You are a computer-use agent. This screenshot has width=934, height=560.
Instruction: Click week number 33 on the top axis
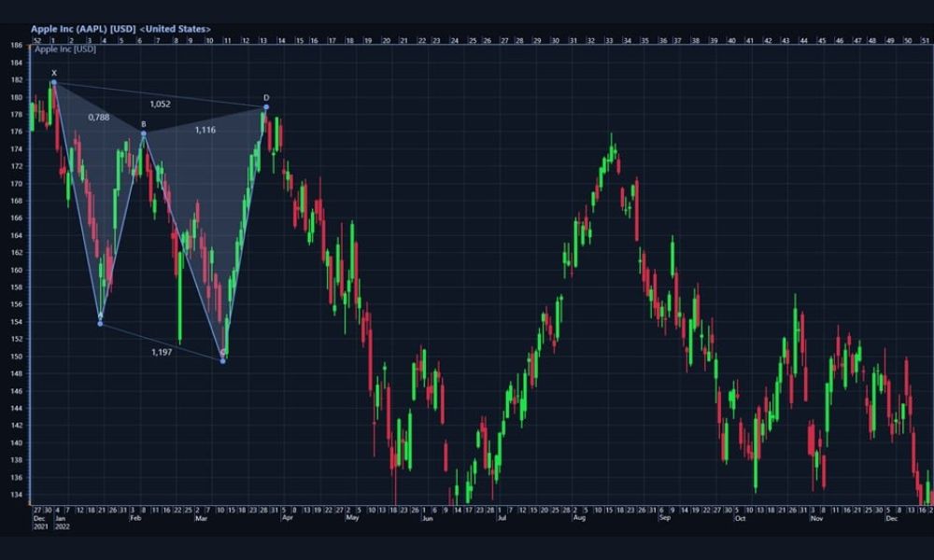608,40
